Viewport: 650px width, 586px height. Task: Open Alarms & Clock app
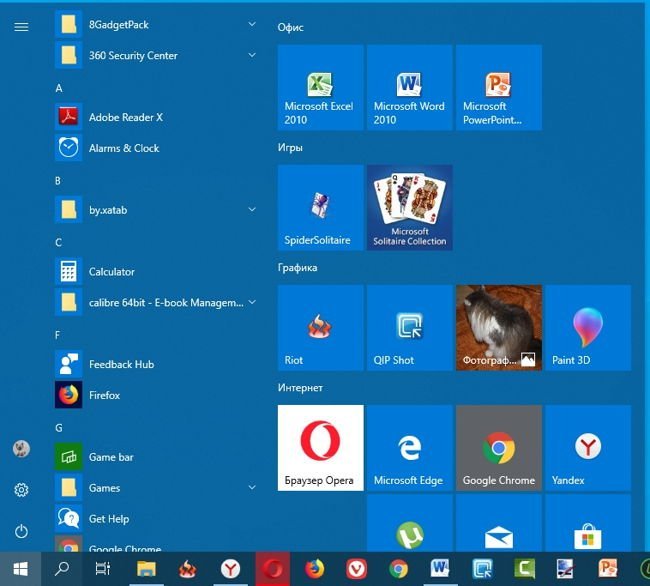[x=155, y=148]
